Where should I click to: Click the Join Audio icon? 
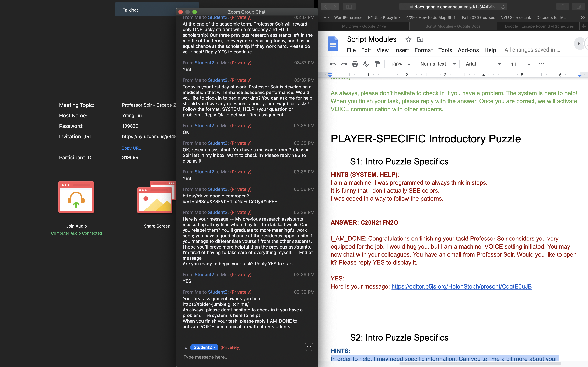[x=76, y=197]
